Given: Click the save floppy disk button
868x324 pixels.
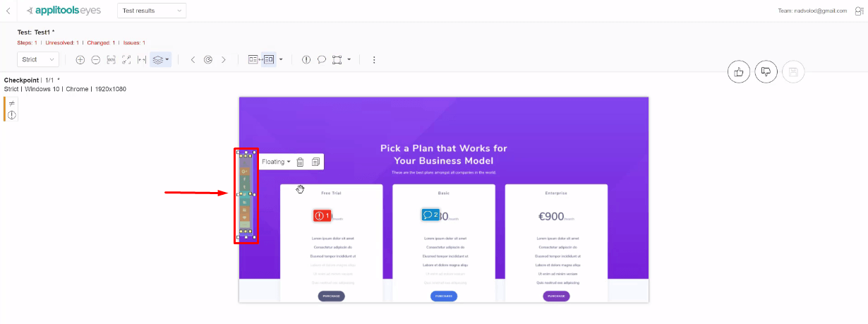Looking at the screenshot, I should [x=793, y=71].
